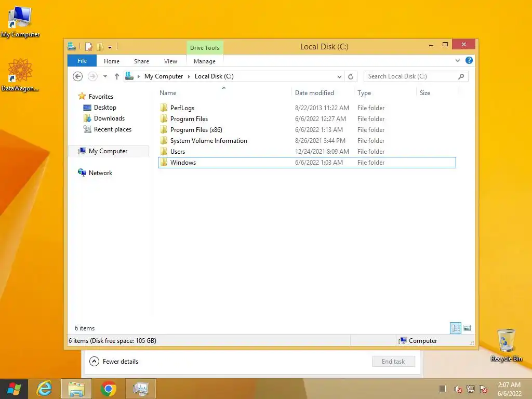This screenshot has width=532, height=399.
Task: Click Users date 12/24/2021 8:09 AM
Action: [x=322, y=152]
